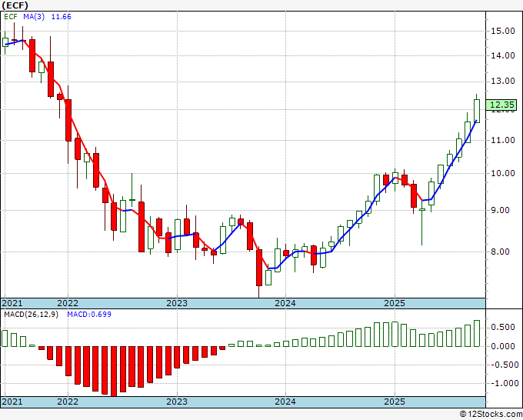The height and width of the screenshot is (420, 523).
Task: Click the 2023 label on MACD axis
Action: [x=177, y=402]
